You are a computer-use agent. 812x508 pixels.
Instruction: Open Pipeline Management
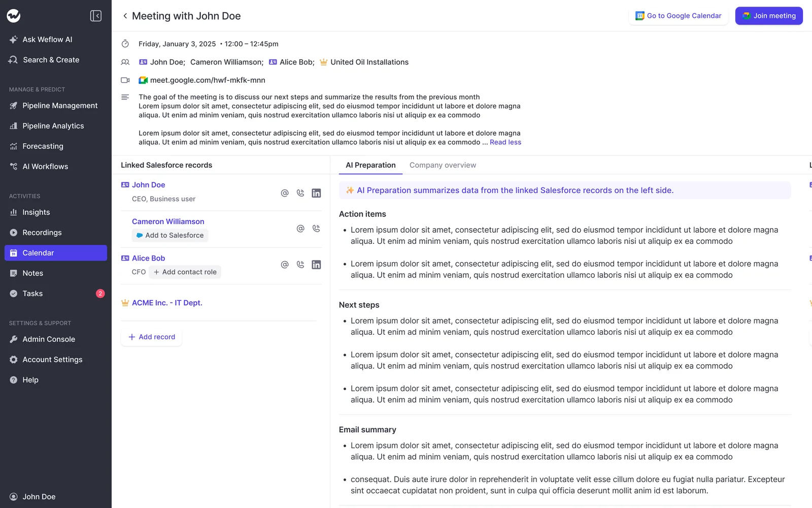[56, 106]
